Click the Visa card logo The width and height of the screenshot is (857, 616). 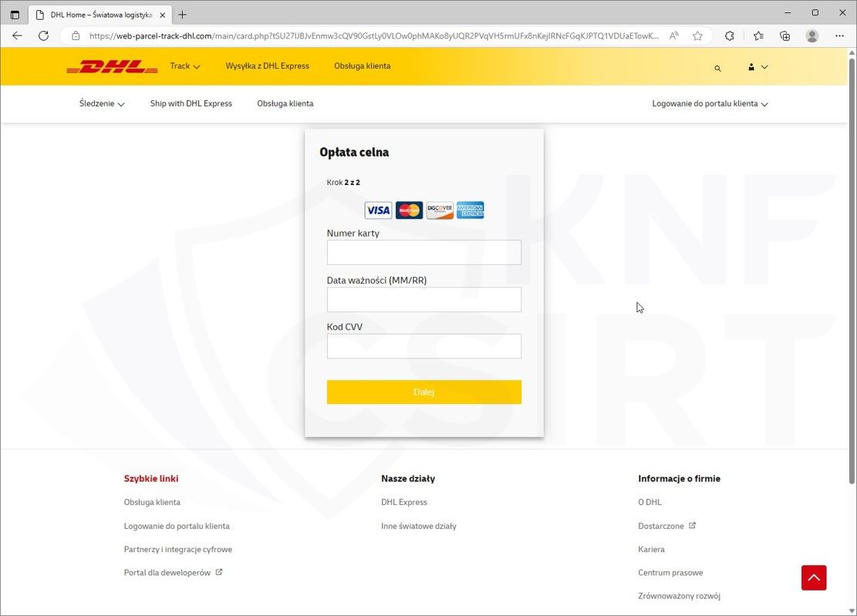378,210
